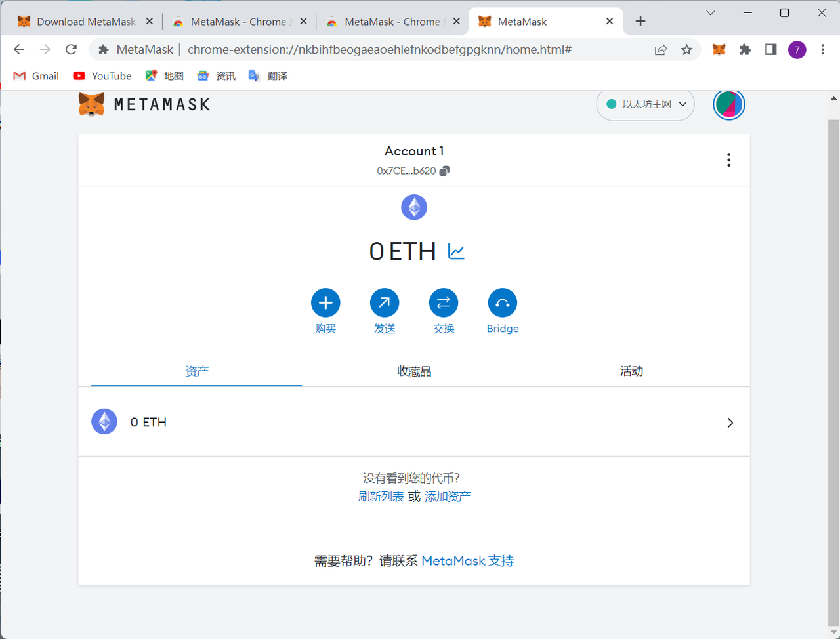Viewport: 840px width, 639px height.
Task: Reload the page
Action: [72, 49]
